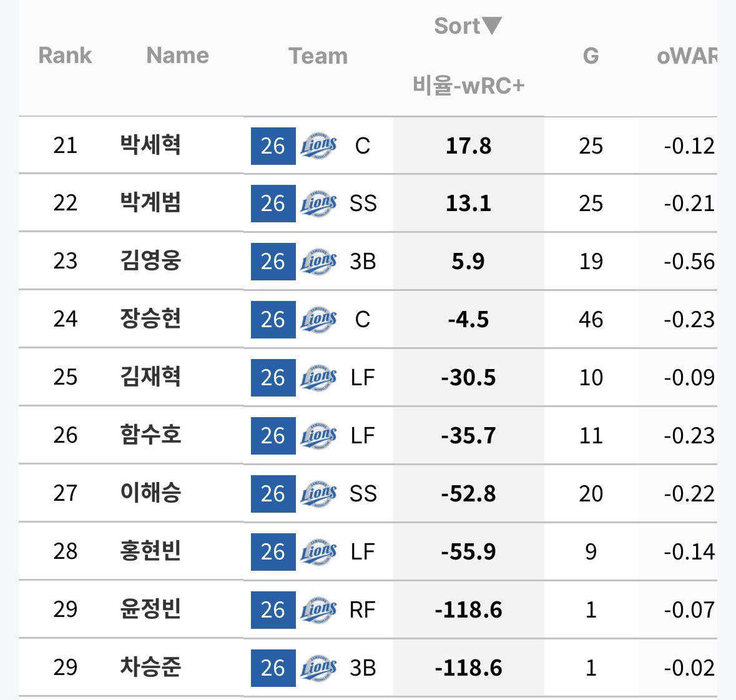This screenshot has width=736, height=700.
Task: Click the Lions logo in 장승현 row
Action: (318, 320)
